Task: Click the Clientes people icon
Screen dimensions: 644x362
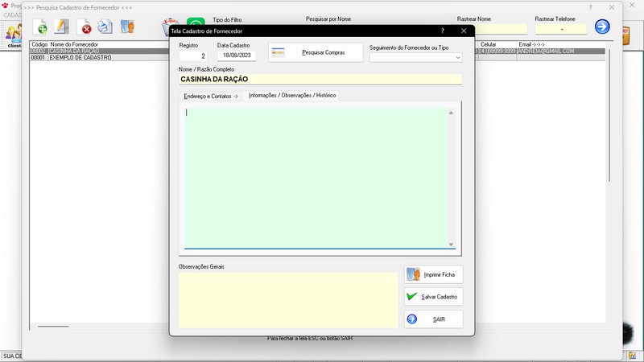Action: tap(13, 34)
